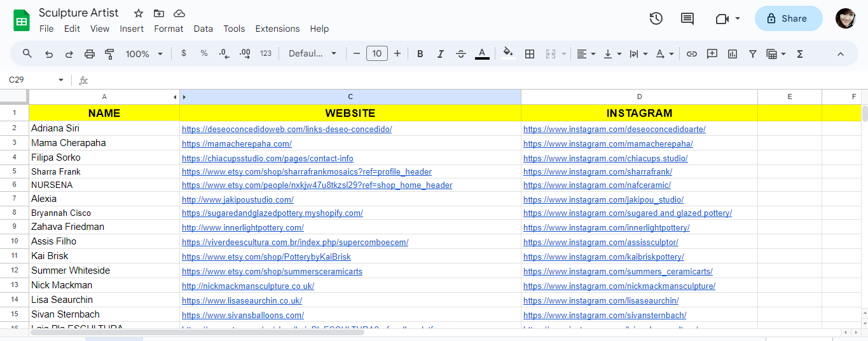Open more number formats (123)

pyautogui.click(x=266, y=54)
